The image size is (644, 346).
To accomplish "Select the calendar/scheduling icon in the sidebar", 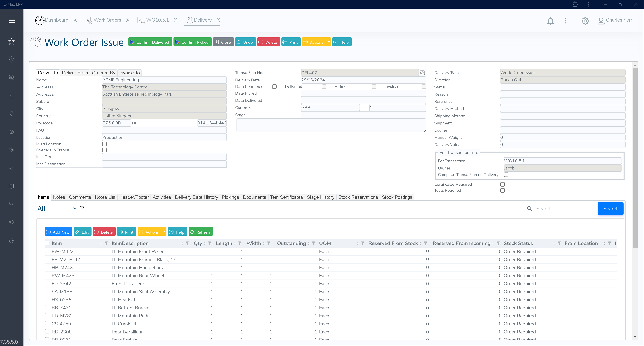I will [12, 77].
